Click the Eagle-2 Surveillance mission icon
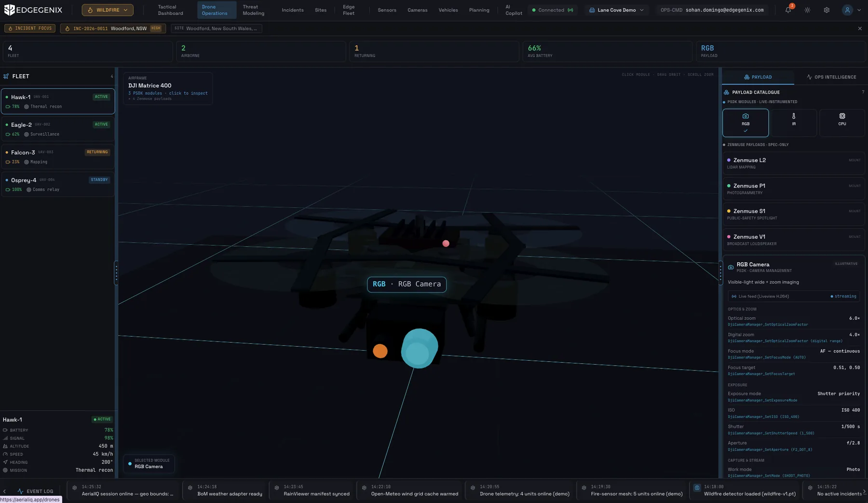Screen dimensions: 868x503 (x=27, y=134)
